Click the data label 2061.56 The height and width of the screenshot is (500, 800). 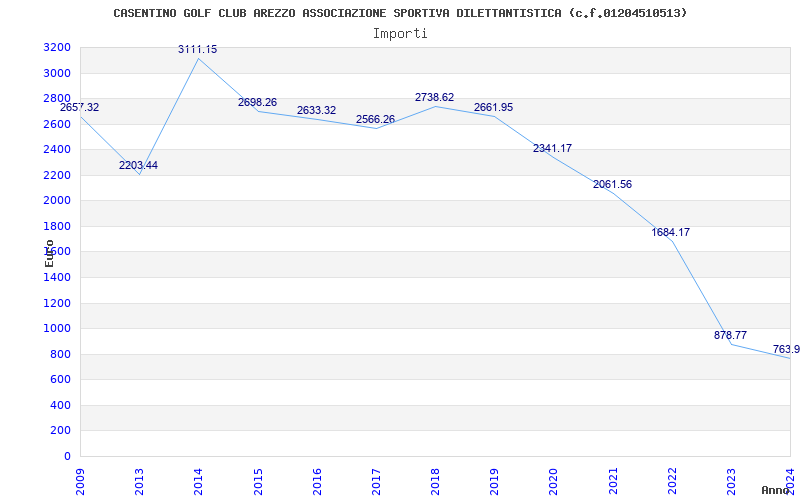(612, 184)
